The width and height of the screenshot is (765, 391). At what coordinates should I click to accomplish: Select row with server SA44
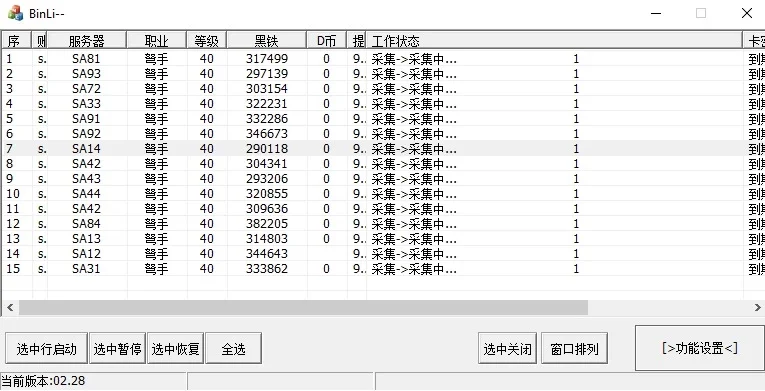tap(383, 194)
